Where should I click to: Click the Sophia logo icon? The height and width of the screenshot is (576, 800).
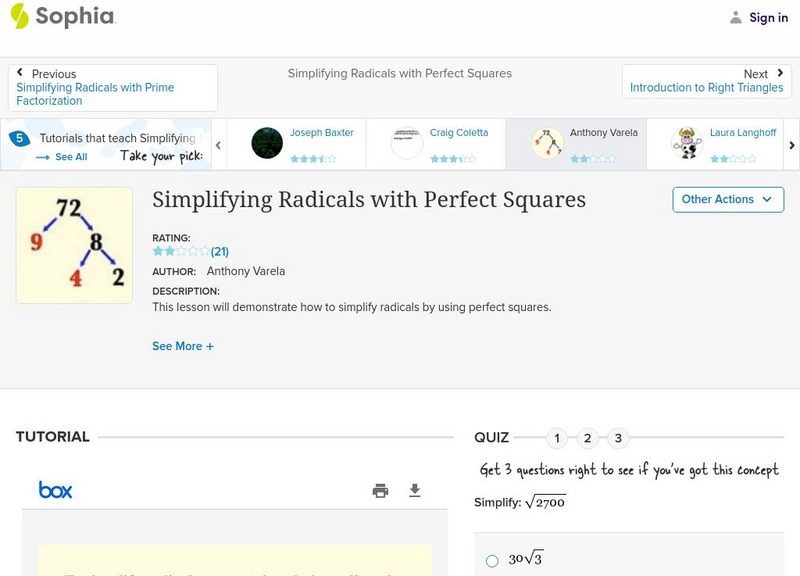click(20, 16)
